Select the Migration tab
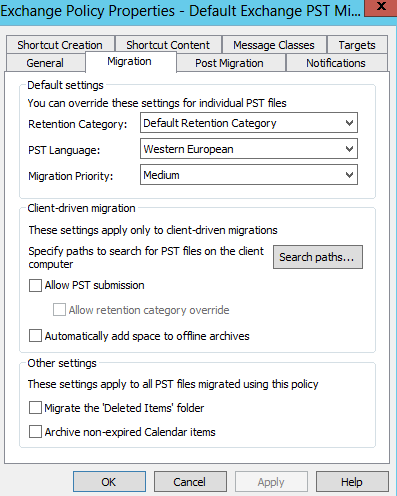397x496 pixels. coord(130,62)
